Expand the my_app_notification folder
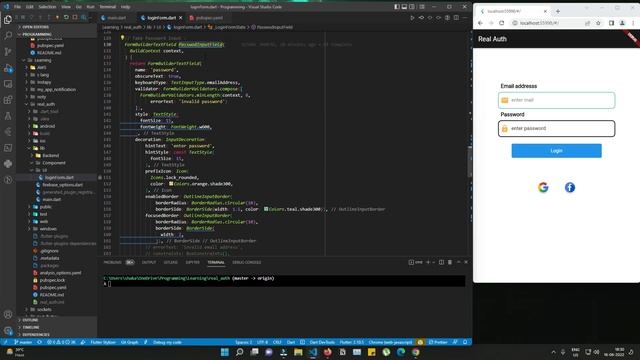 pos(56,89)
